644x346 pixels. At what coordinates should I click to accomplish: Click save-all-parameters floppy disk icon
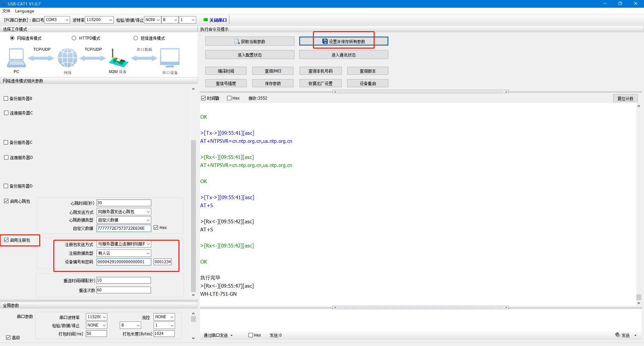coord(325,41)
